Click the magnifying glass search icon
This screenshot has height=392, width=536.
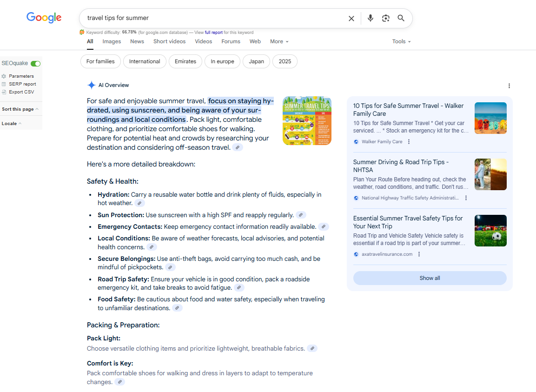tap(401, 18)
